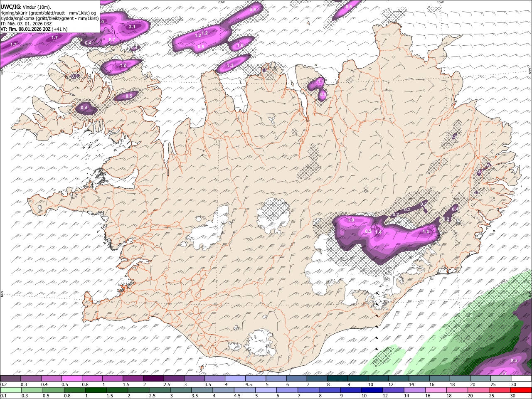532x399 pixels.
Task: Pick the darkest green swatch above lower '1'
Action: [x=96, y=390]
